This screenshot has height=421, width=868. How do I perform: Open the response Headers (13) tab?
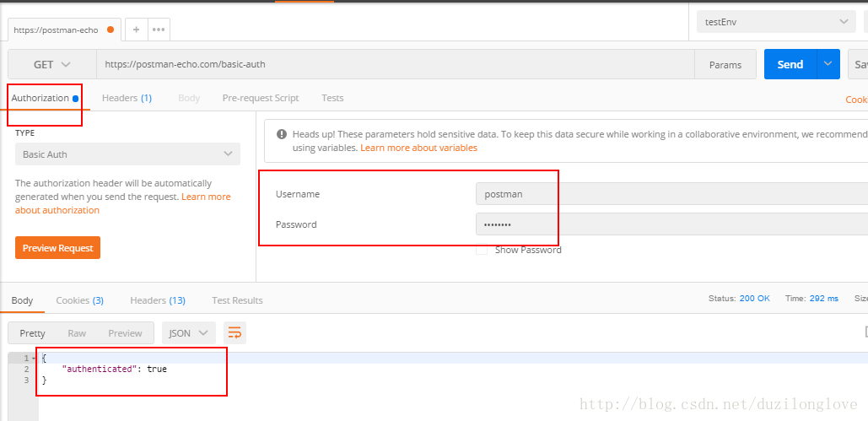point(158,300)
